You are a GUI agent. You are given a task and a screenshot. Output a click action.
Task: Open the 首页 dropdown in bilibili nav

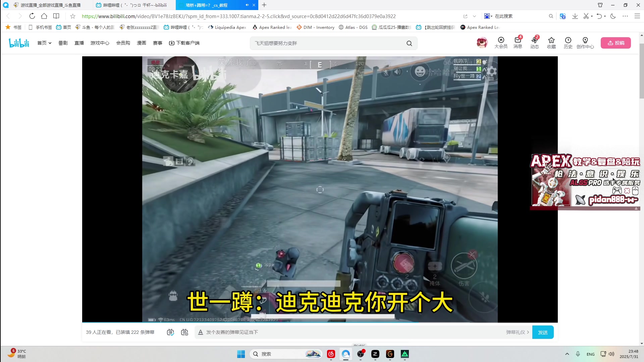pos(44,43)
